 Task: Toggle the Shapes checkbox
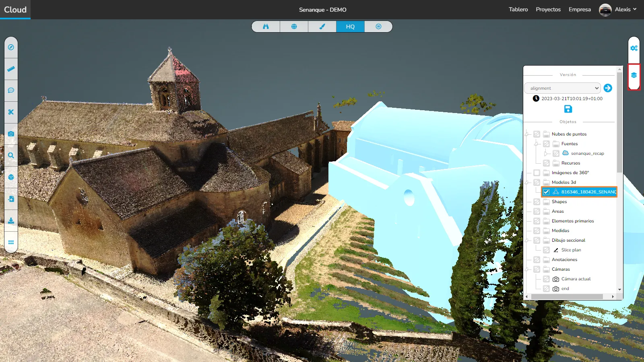[537, 202]
